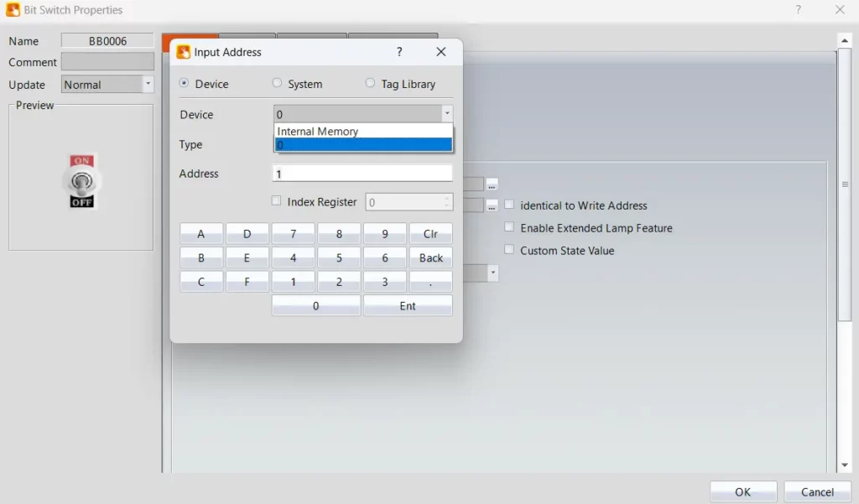
Task: Select the Tag Library radio option
Action: (x=371, y=84)
